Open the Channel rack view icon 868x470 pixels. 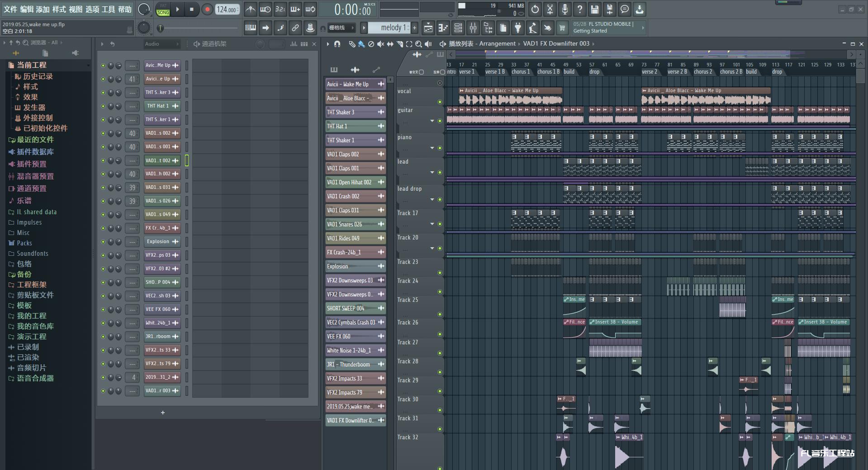[458, 28]
